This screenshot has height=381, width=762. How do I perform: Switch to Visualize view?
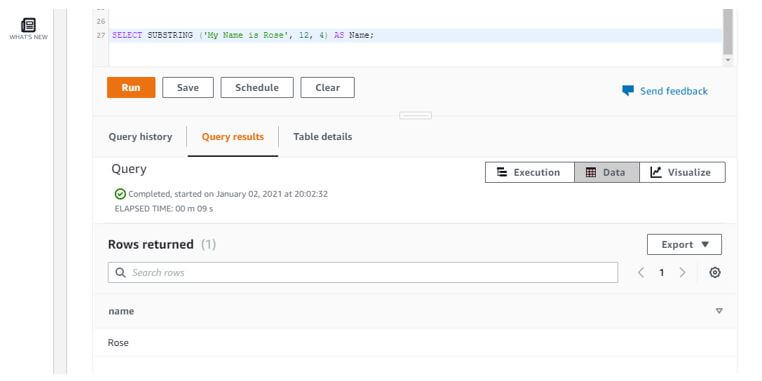click(x=682, y=173)
